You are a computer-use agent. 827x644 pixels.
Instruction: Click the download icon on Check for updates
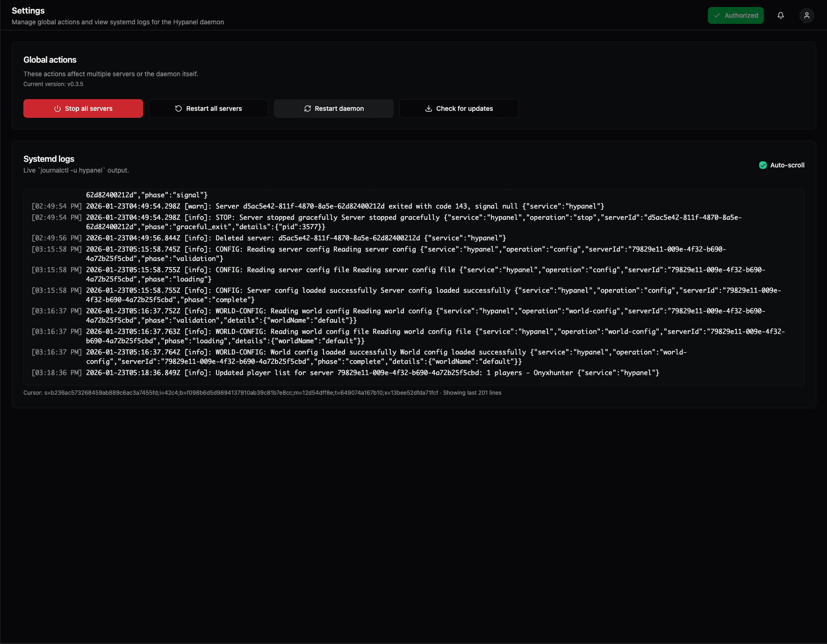[429, 109]
